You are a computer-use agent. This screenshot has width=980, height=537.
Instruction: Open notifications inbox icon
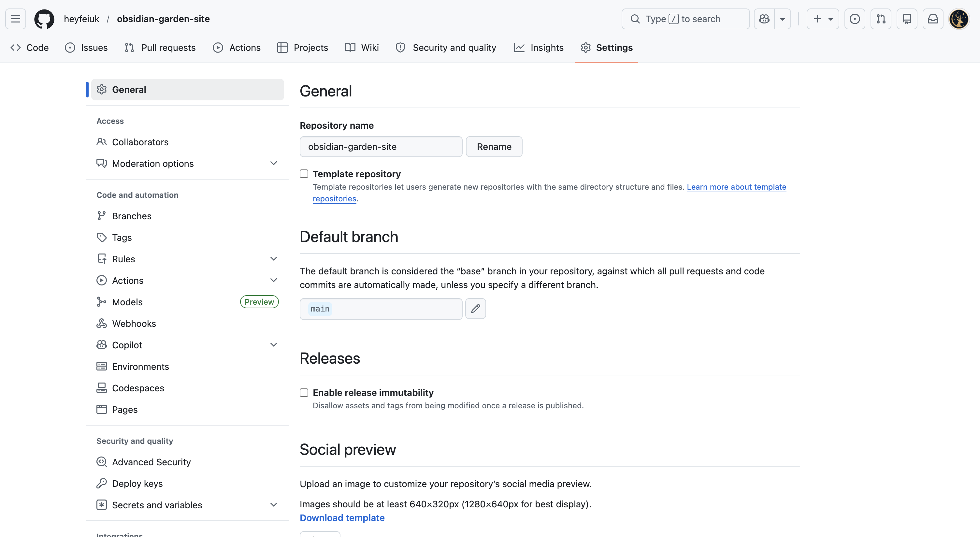point(933,19)
